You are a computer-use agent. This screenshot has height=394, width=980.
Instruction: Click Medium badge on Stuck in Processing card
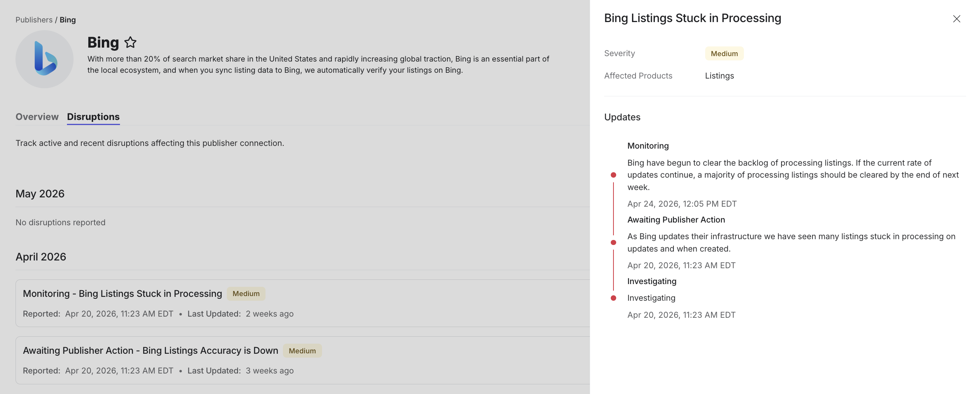pyautogui.click(x=246, y=294)
